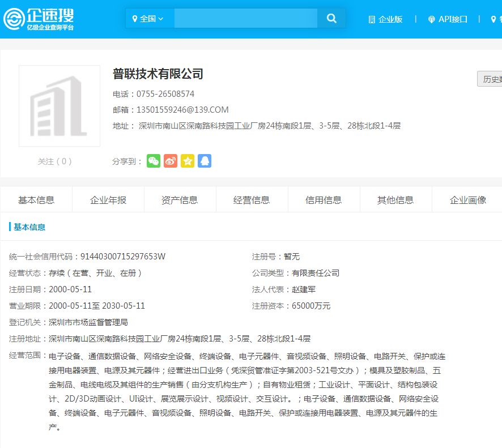Share to Sina Weibo using its icon
Screen dimensions: 502x448
170,161
